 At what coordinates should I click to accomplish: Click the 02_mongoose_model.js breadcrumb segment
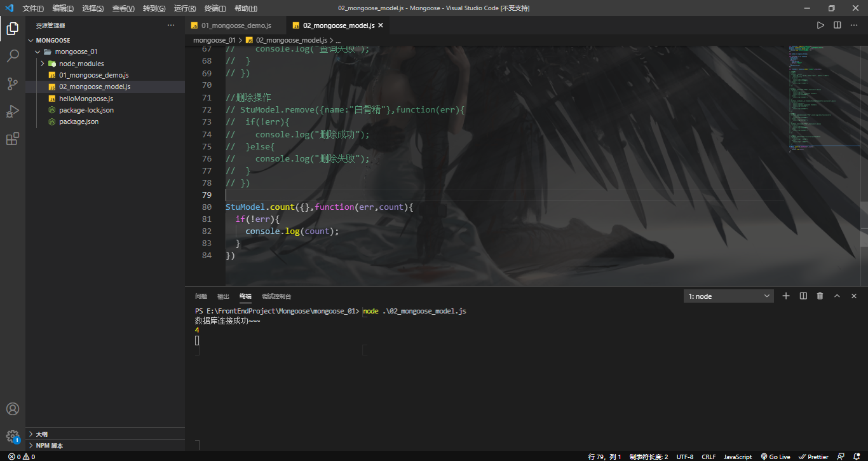(x=287, y=39)
